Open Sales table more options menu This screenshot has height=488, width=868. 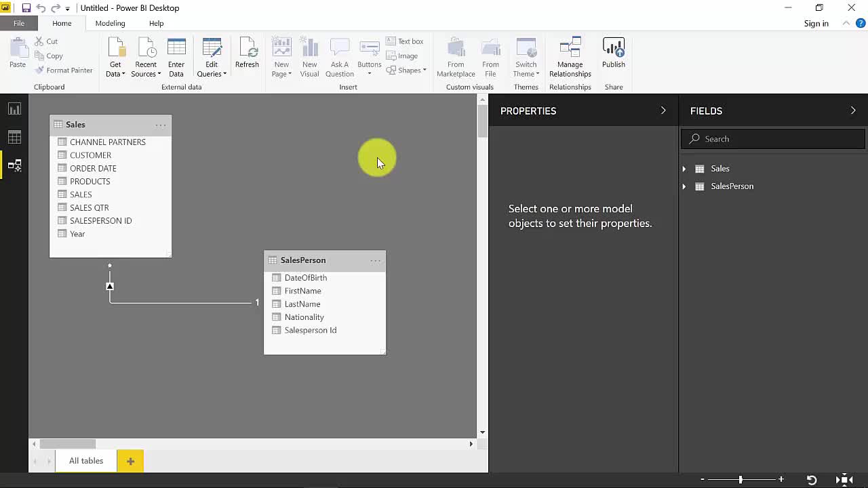pos(161,125)
